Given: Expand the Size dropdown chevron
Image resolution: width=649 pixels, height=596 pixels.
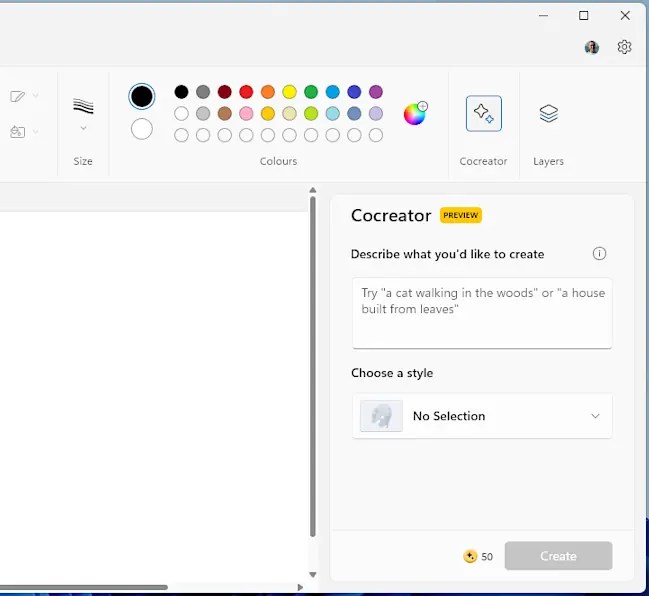Looking at the screenshot, I should tap(83, 128).
